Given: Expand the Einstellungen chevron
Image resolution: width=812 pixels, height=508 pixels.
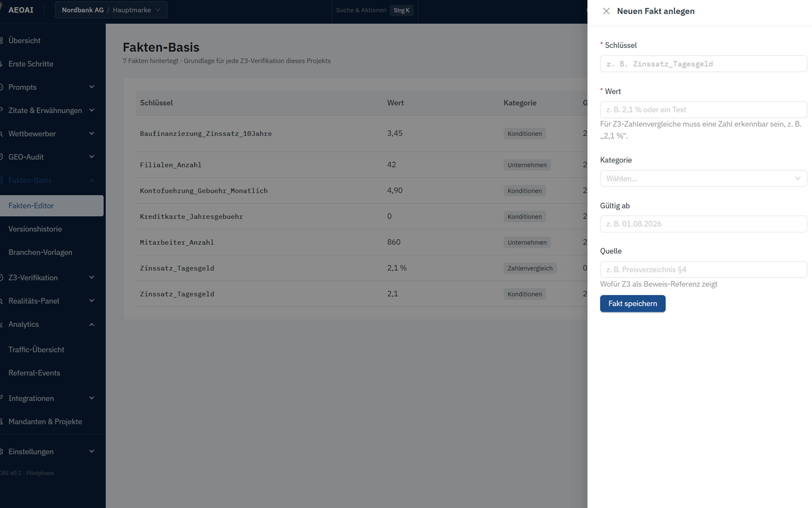Looking at the screenshot, I should point(91,452).
